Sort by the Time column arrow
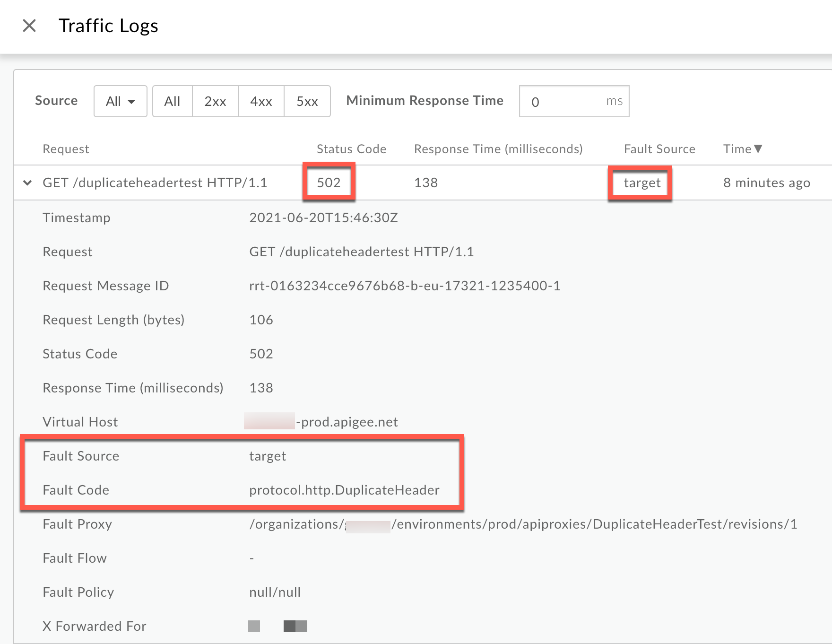 758,149
